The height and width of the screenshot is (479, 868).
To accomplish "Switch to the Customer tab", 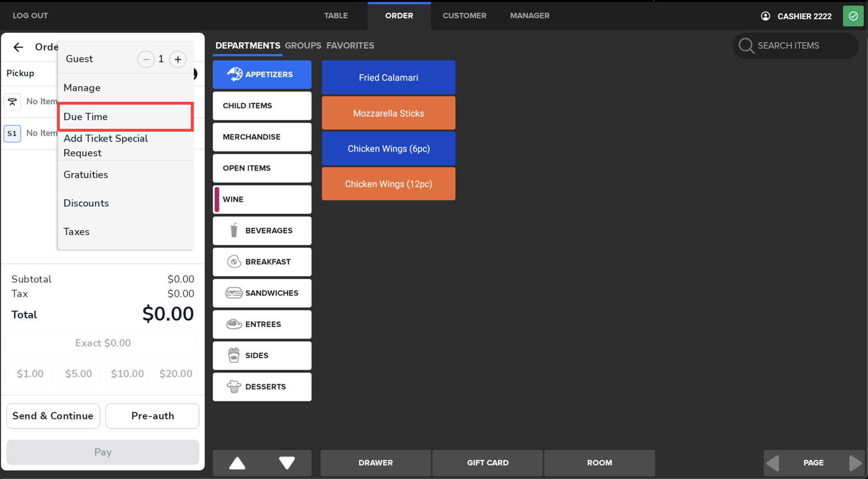I will (x=464, y=16).
